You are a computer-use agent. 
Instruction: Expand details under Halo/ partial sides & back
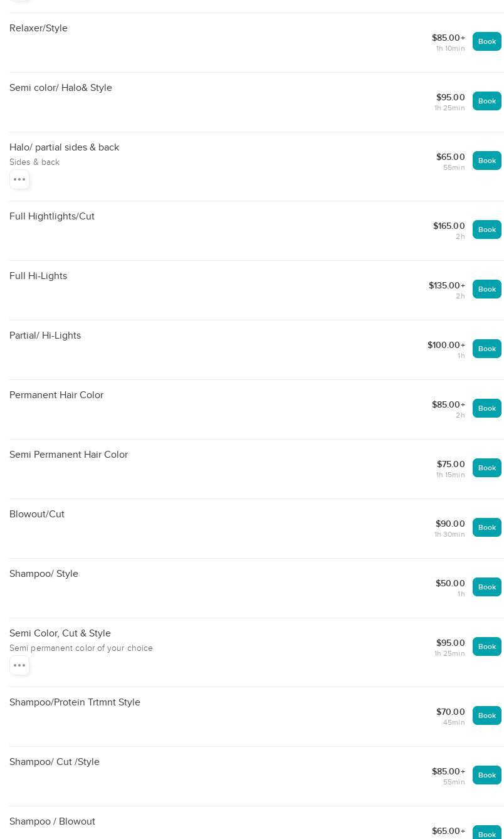[x=19, y=179]
